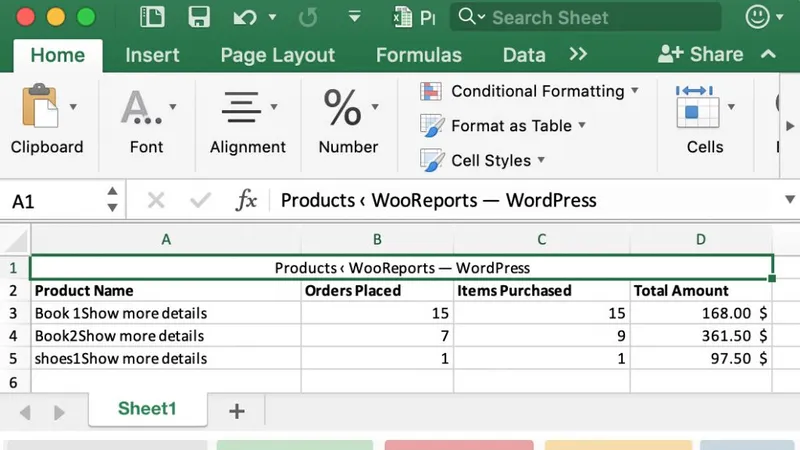The image size is (800, 450).
Task: Click the smiley feedback icon
Action: coord(757,17)
